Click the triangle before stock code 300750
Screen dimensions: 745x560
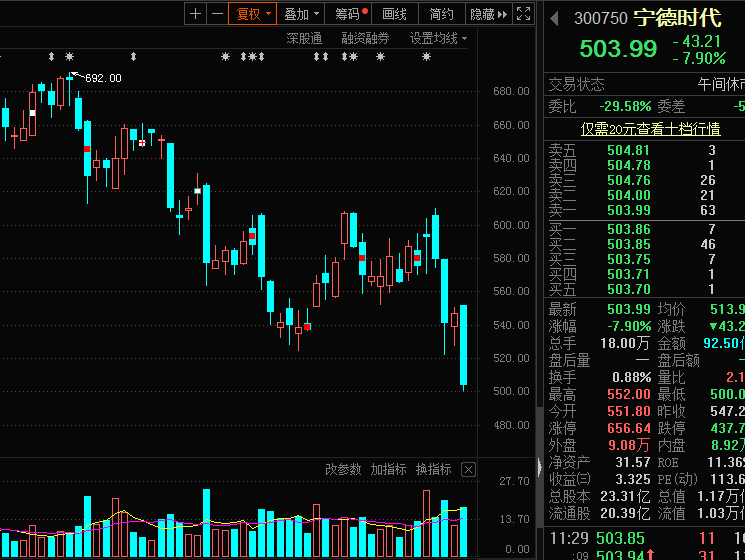point(555,17)
